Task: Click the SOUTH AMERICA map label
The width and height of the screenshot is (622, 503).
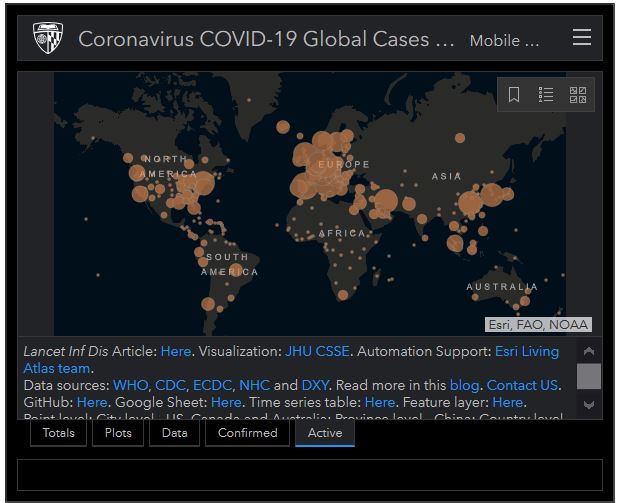Action: [229, 265]
